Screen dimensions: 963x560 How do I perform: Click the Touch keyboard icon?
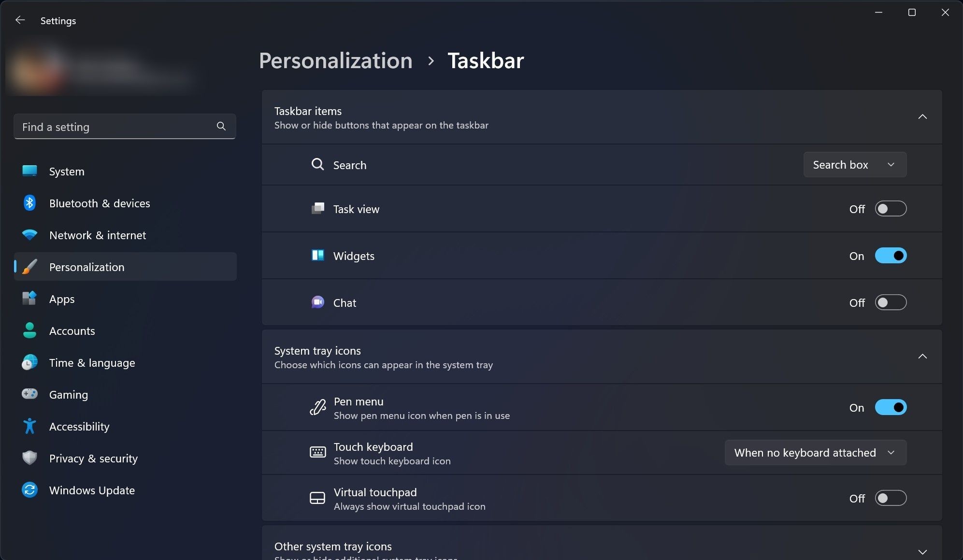[x=317, y=452]
